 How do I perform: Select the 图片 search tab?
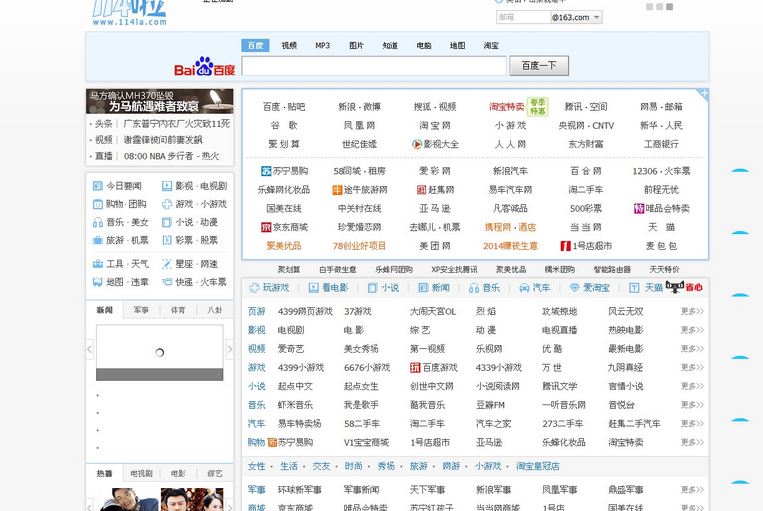pyautogui.click(x=356, y=45)
